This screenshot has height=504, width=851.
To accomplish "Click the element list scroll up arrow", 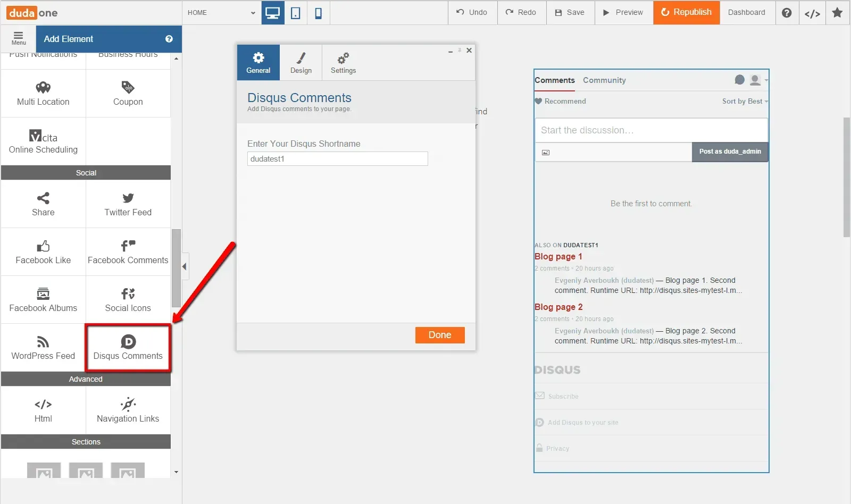I will 176,58.
